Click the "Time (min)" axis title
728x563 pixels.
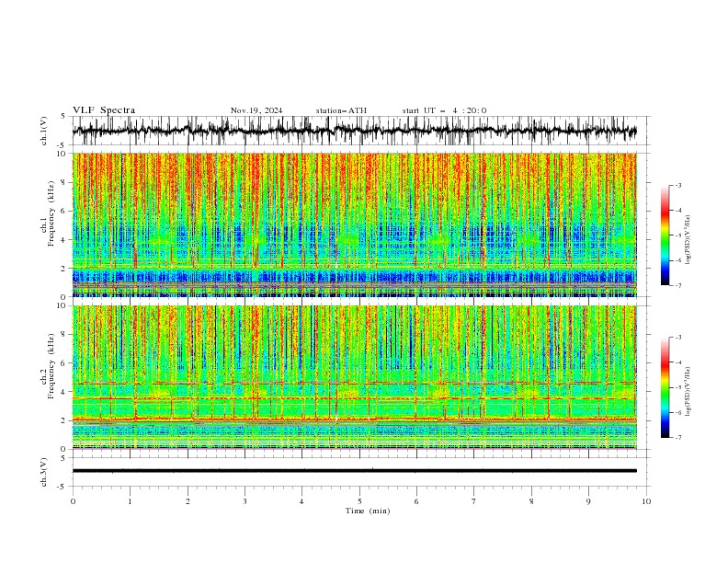[x=368, y=511]
